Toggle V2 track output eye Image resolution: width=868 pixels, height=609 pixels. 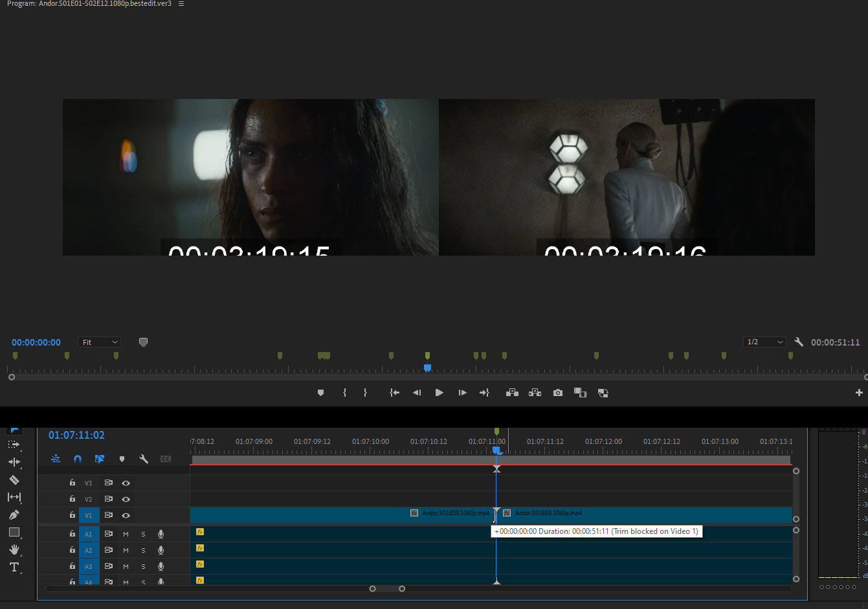point(126,499)
